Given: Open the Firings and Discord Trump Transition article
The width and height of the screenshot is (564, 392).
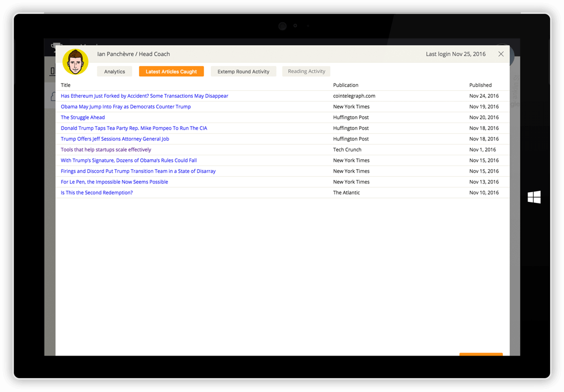Looking at the screenshot, I should tap(138, 171).
